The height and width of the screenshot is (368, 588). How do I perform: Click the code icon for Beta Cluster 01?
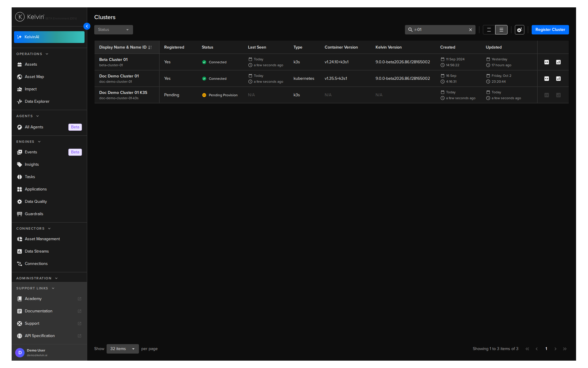[547, 62]
